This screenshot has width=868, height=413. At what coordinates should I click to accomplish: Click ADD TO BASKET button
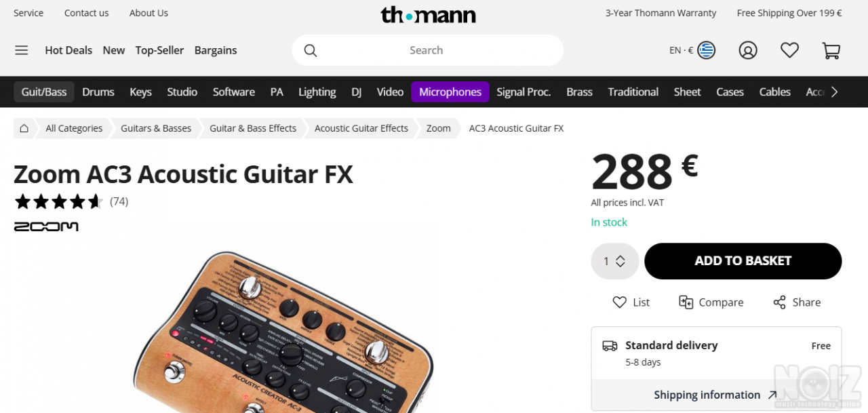(x=743, y=261)
